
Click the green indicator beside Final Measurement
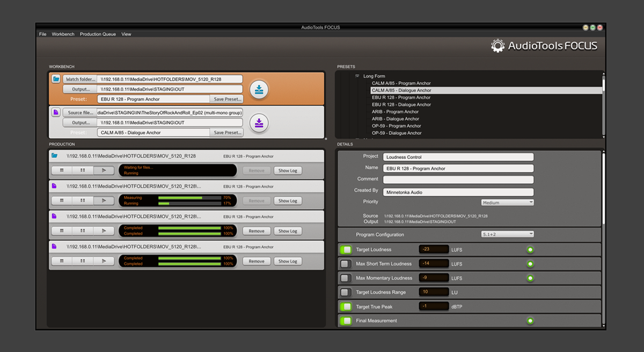point(530,321)
